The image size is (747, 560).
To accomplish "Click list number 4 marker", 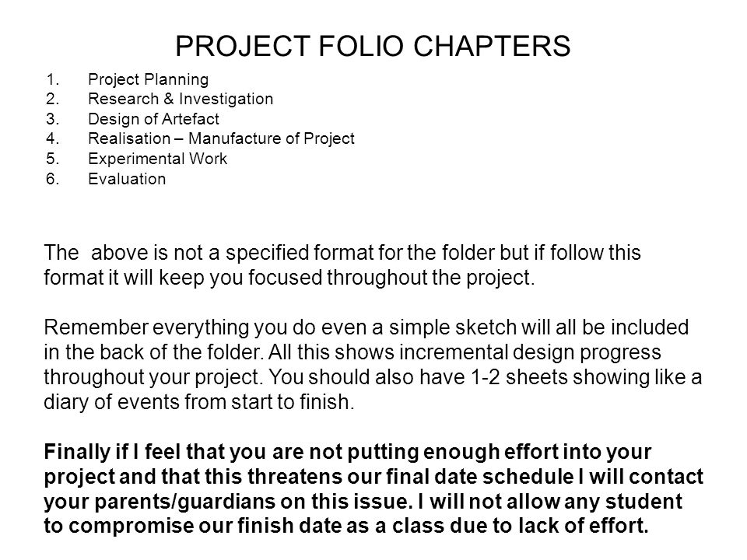I will (x=53, y=138).
